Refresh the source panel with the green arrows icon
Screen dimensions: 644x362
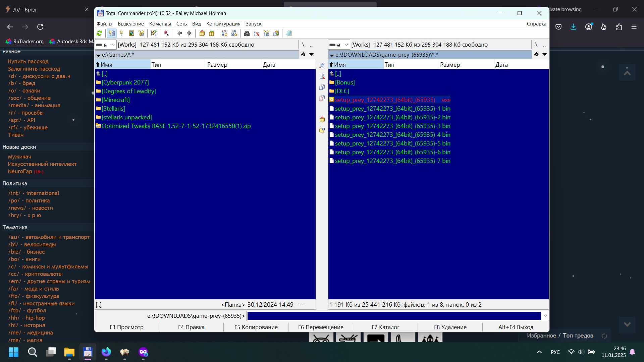pos(99,33)
